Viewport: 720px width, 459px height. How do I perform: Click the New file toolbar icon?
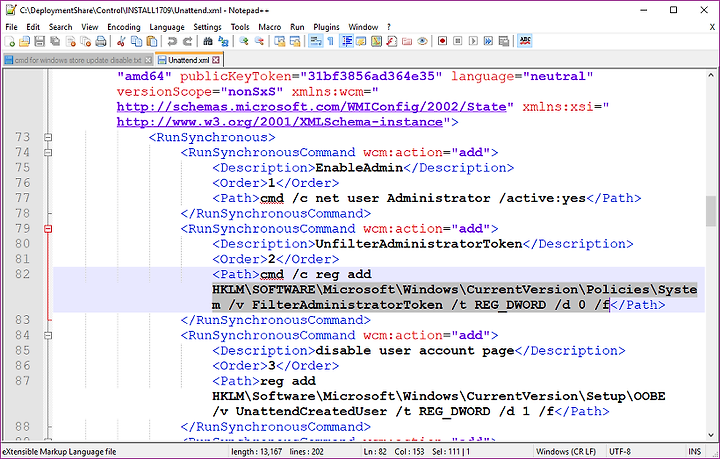coord(10,42)
